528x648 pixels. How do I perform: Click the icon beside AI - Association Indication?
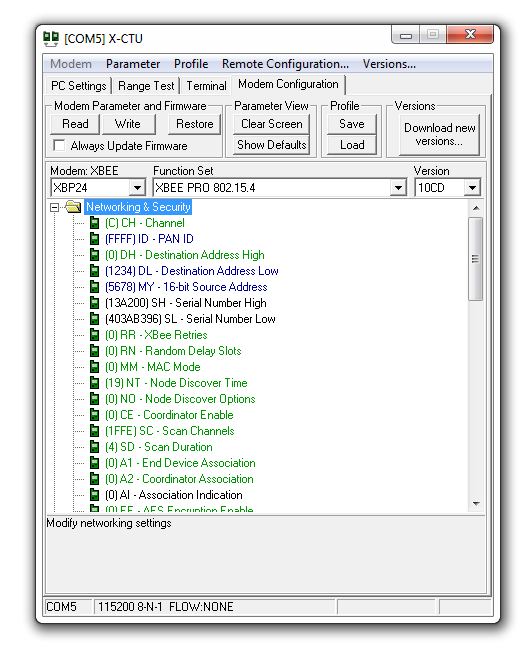click(95, 495)
